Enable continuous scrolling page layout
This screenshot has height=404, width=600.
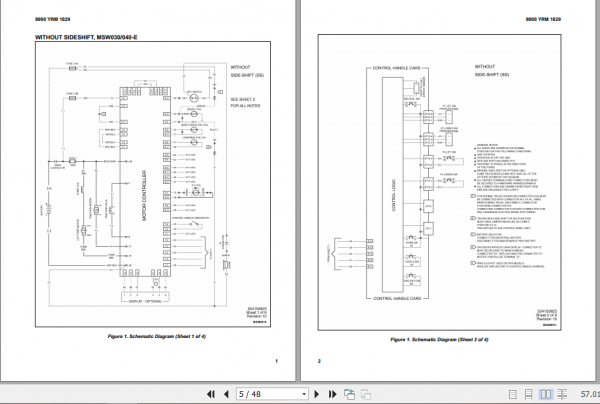pyautogui.click(x=528, y=394)
